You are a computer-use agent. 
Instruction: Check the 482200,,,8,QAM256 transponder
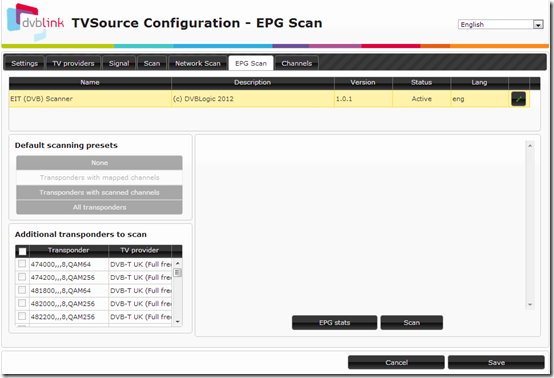click(x=22, y=316)
